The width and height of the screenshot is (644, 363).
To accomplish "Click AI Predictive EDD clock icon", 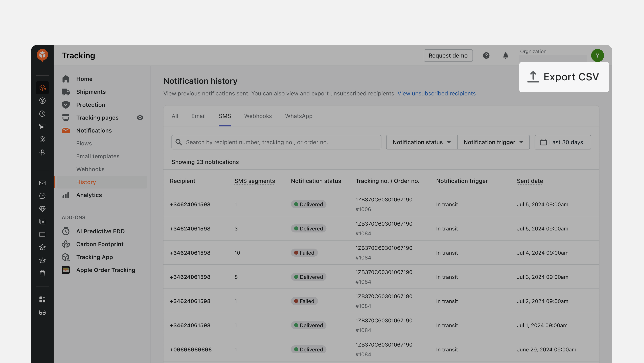I will [66, 231].
